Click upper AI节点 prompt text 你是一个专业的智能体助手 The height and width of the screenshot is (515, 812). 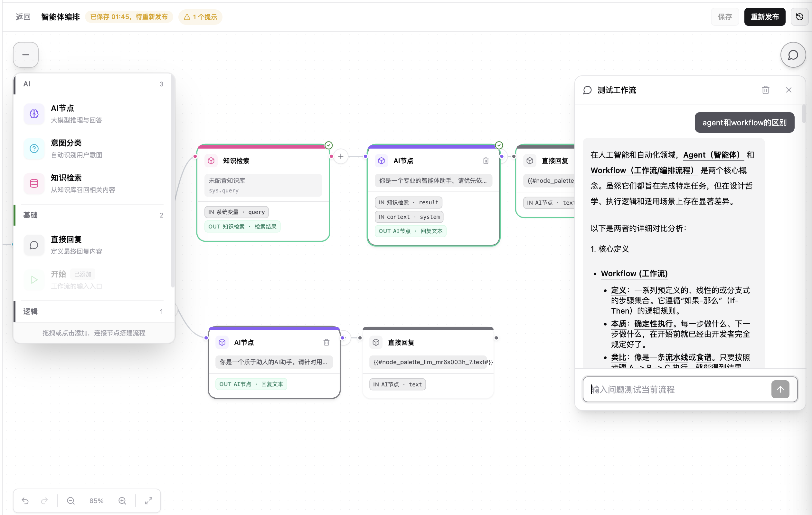click(x=433, y=180)
